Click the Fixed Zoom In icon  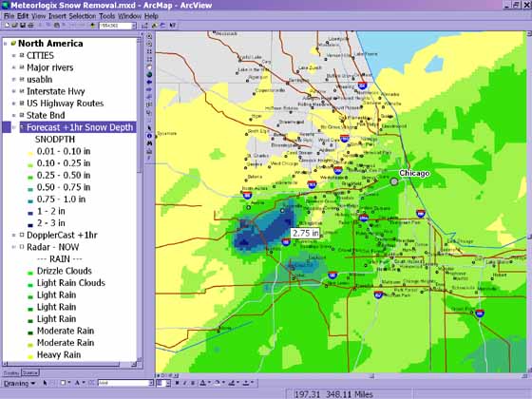[149, 51]
